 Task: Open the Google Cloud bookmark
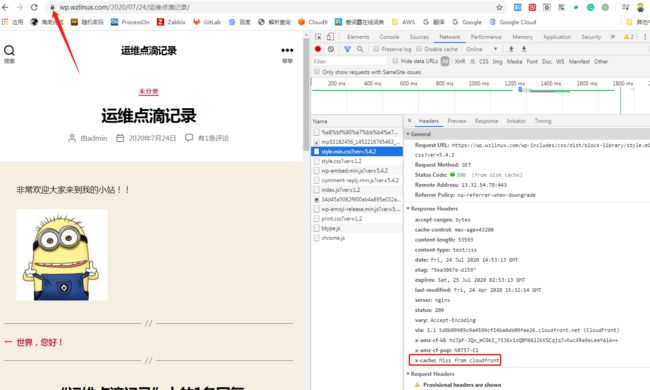pyautogui.click(x=513, y=22)
